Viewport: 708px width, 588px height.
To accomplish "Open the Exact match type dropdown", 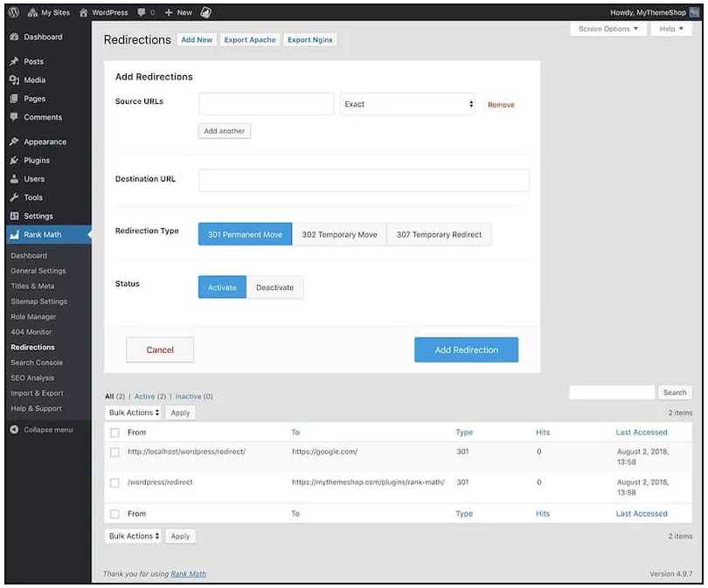I will tap(407, 104).
